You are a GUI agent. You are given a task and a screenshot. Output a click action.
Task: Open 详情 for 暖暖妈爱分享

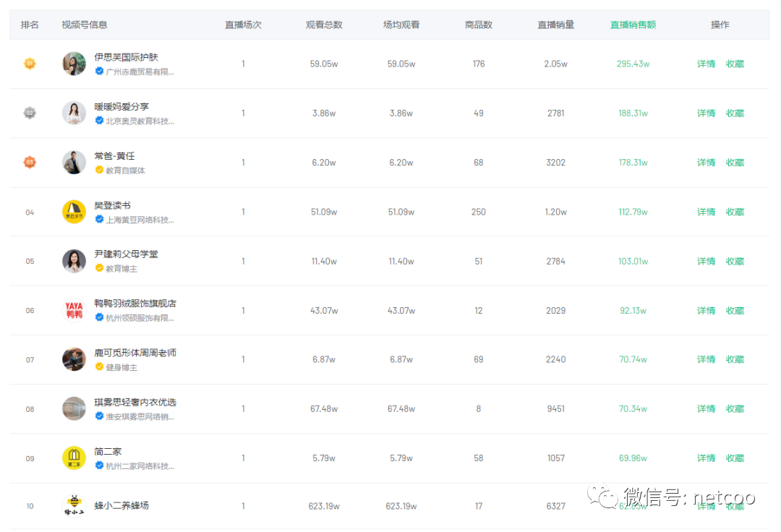point(706,113)
